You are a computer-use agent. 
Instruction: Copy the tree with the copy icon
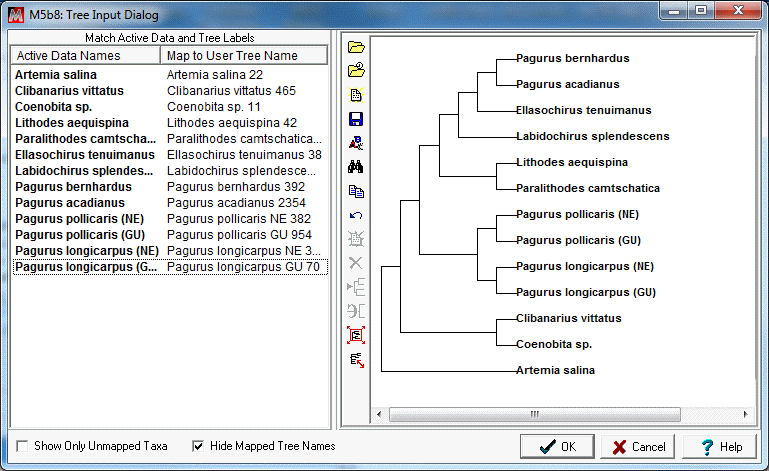pyautogui.click(x=356, y=191)
